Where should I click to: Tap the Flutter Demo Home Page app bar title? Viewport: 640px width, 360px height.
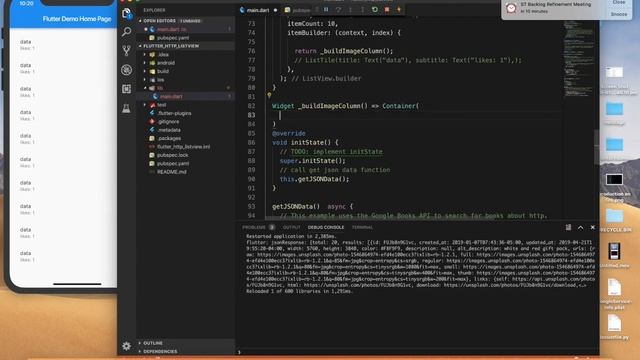coord(77,19)
